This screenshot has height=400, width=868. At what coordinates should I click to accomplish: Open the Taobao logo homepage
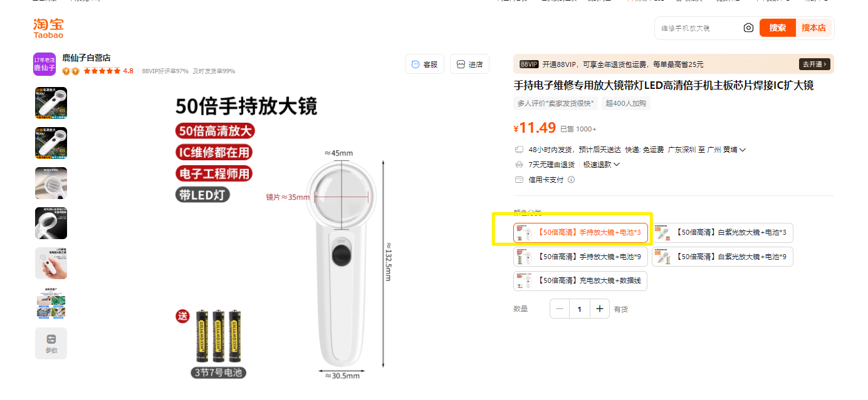pyautogui.click(x=49, y=28)
